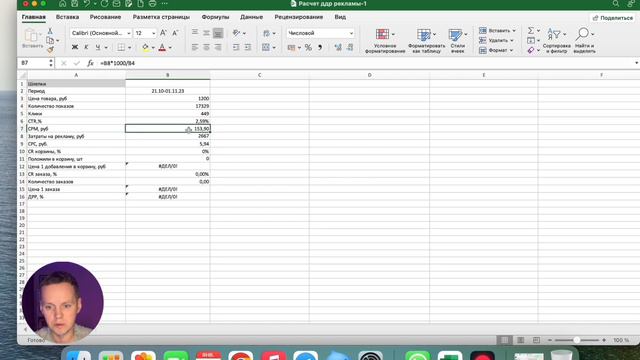Screen dimensions: 640x360
Task: Increase cell indent
Action: coord(248,48)
